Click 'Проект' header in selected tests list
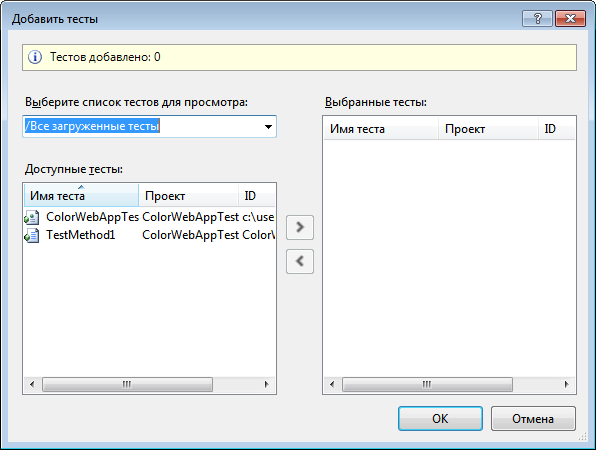The height and width of the screenshot is (450, 596). [x=488, y=129]
